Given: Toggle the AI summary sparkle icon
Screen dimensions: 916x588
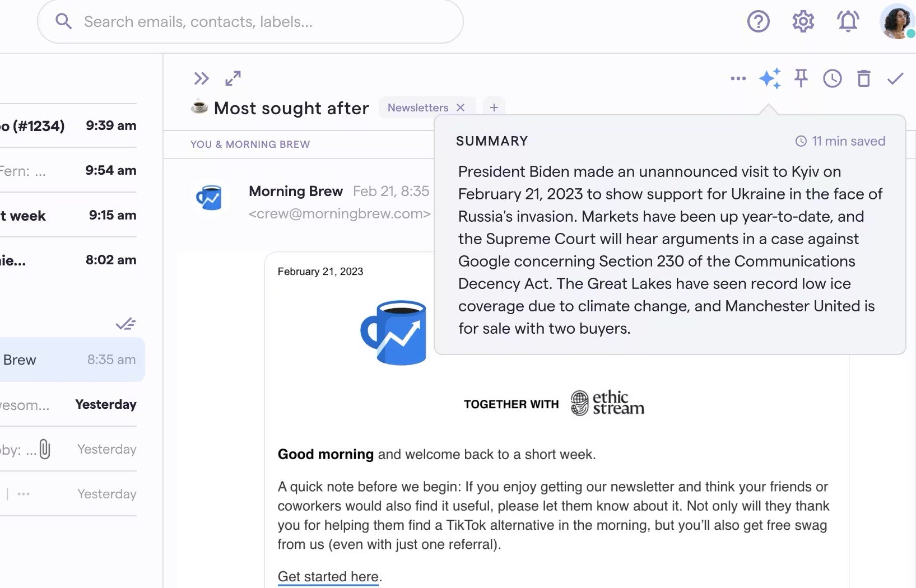Looking at the screenshot, I should coord(770,78).
